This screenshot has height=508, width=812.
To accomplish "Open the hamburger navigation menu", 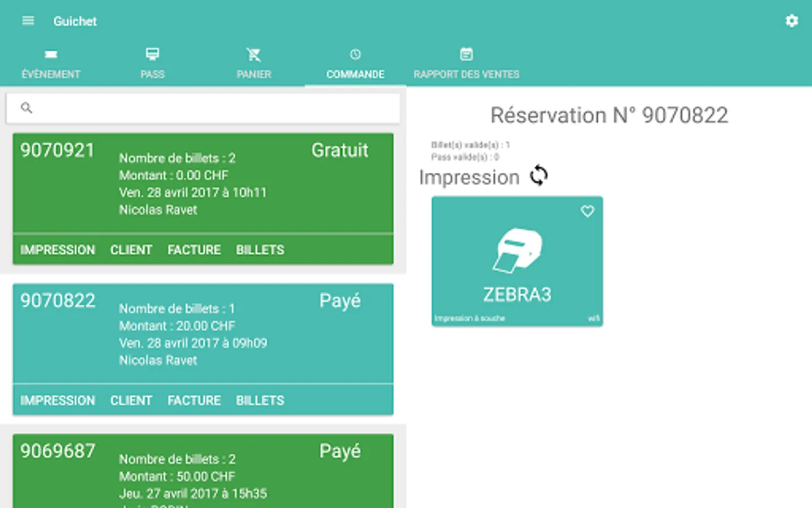I will pos(28,21).
